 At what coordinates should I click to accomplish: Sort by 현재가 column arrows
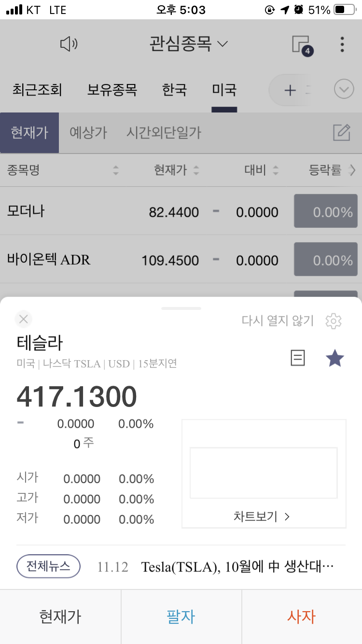coord(196,170)
